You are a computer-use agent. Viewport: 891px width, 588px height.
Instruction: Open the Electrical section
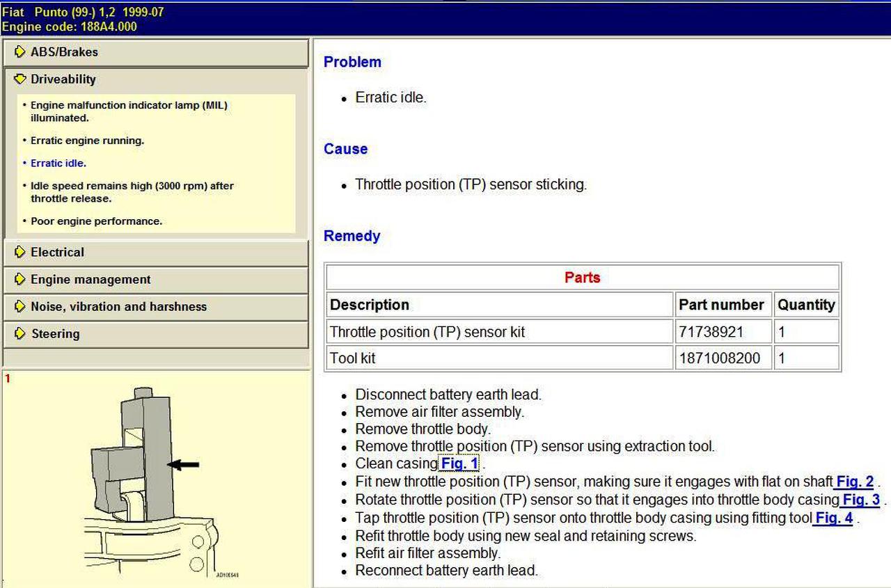(156, 252)
